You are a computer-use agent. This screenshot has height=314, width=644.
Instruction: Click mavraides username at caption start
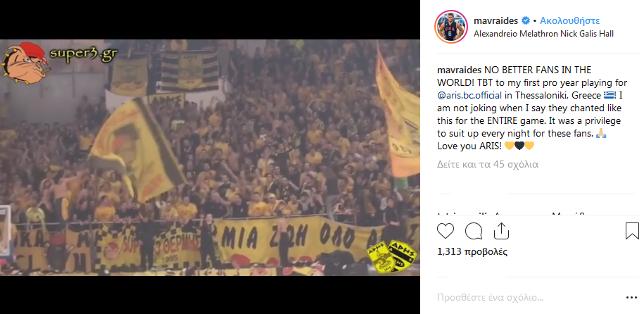tap(459, 70)
